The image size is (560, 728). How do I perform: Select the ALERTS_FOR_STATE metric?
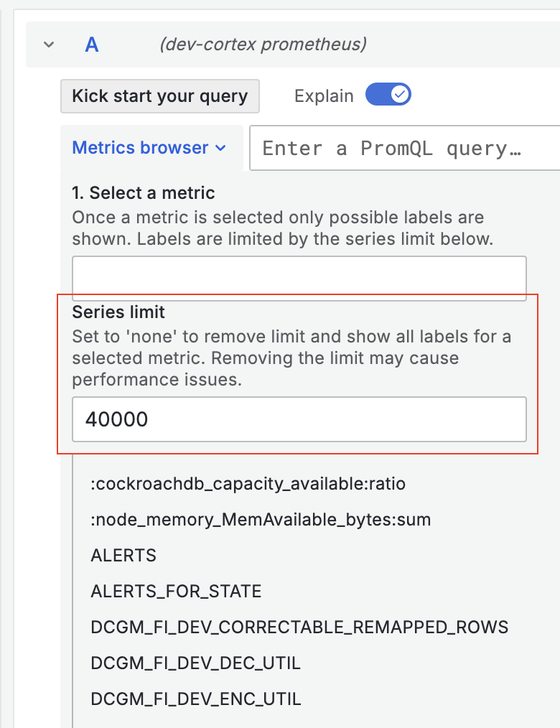point(175,591)
